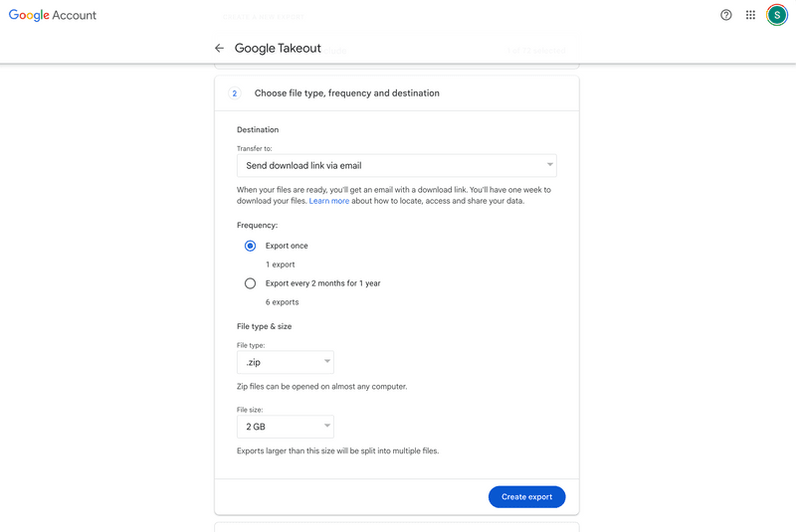Select the Export once radio button
This screenshot has height=532, width=796.
click(x=251, y=246)
